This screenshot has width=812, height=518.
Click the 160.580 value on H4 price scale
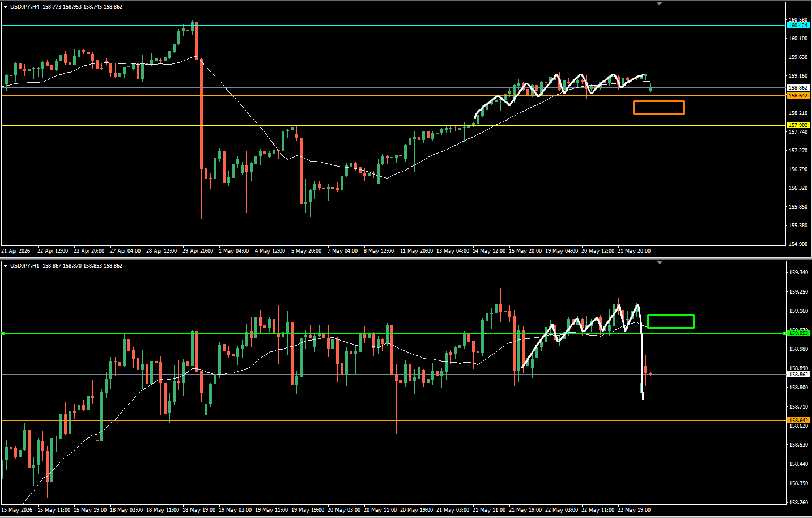(x=798, y=20)
